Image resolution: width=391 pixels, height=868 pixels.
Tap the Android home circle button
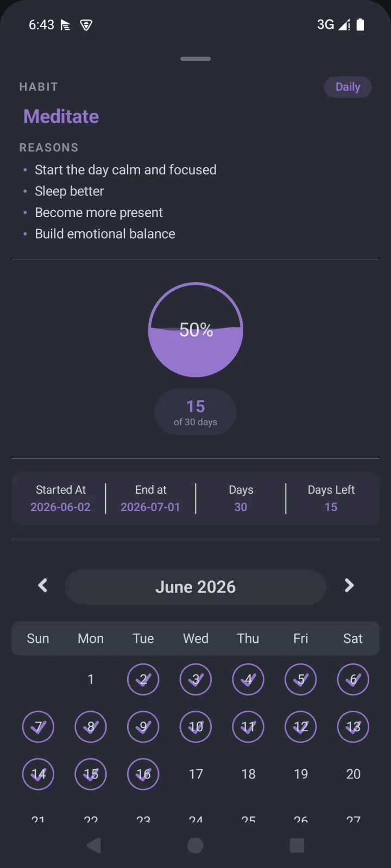pos(195,845)
